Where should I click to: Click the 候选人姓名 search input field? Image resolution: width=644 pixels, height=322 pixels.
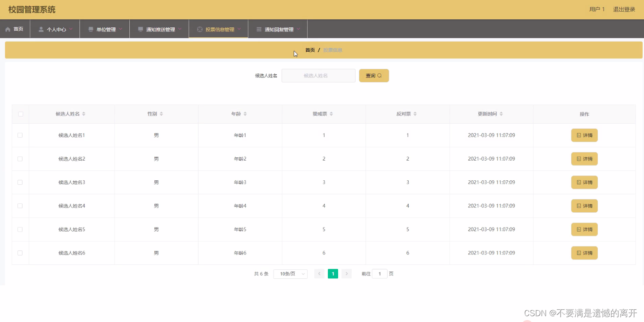click(318, 76)
